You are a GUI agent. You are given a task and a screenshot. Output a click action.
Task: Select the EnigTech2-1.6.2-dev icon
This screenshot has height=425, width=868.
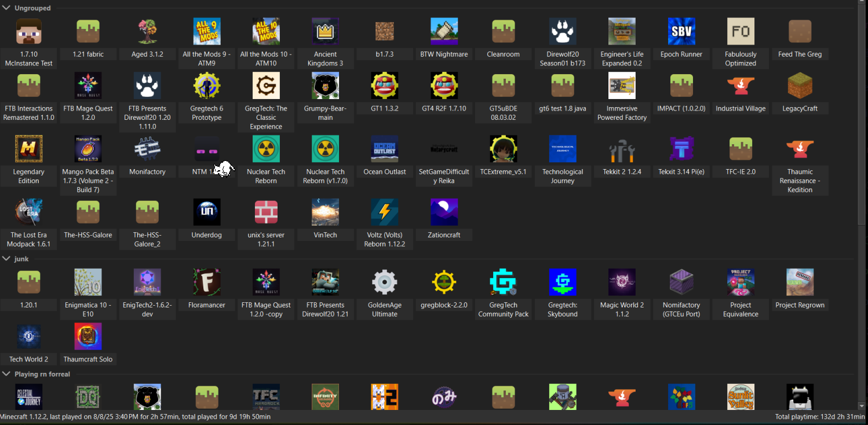(x=147, y=282)
